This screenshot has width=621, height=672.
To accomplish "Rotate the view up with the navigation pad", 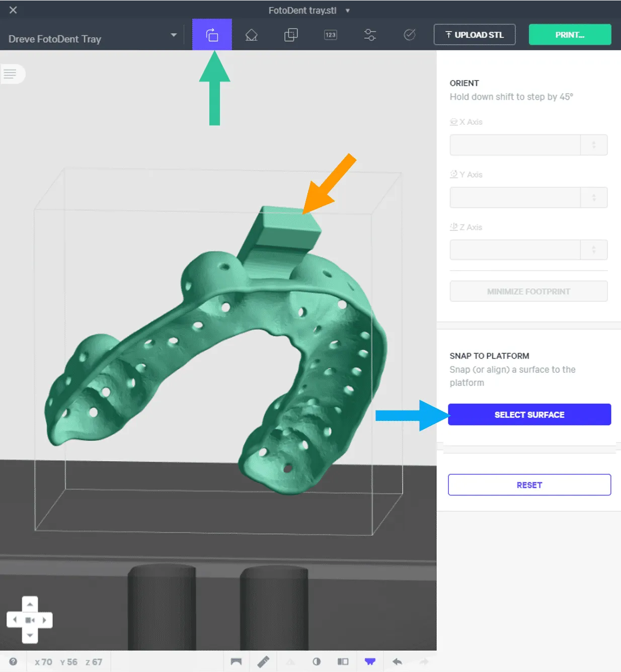I will coord(30,604).
